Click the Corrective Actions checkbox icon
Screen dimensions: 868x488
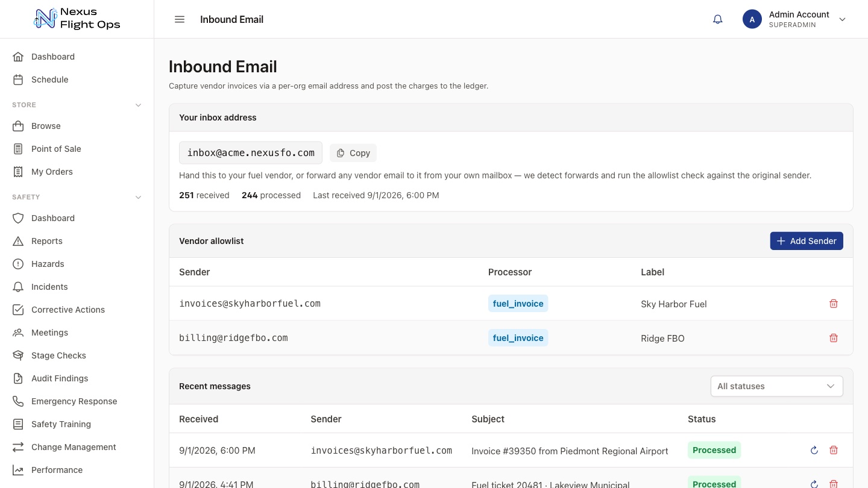click(x=18, y=310)
